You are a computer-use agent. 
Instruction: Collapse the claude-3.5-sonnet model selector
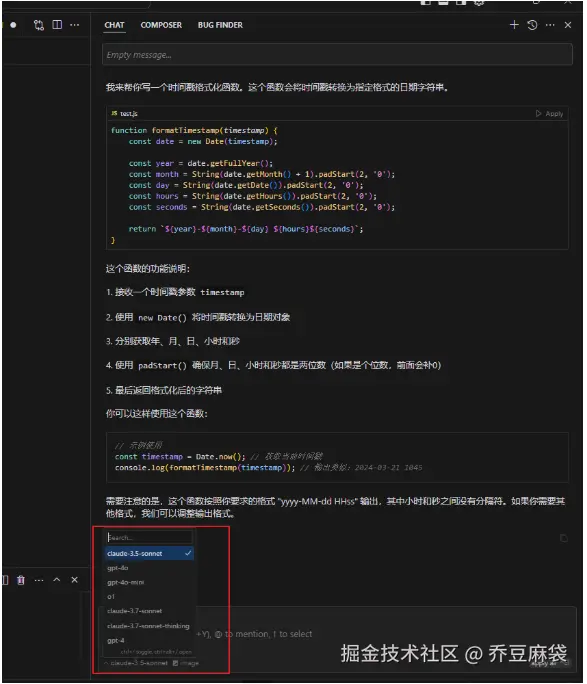[x=136, y=663]
